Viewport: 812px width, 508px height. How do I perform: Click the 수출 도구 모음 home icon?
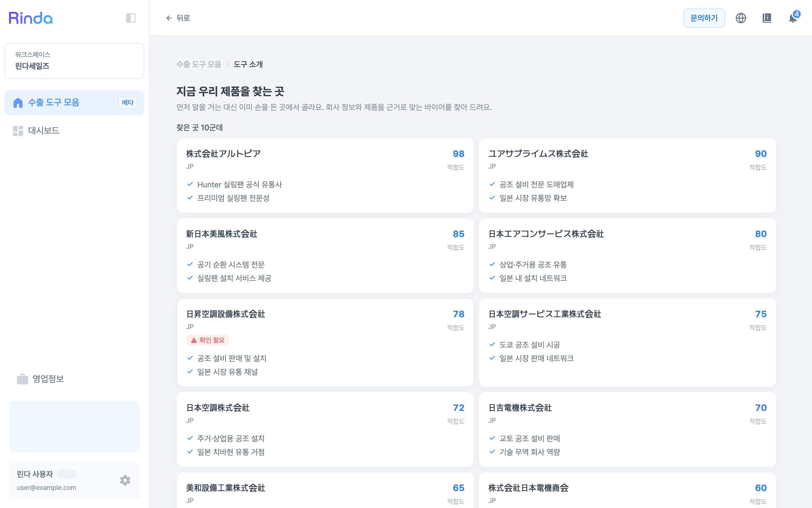[x=18, y=103]
